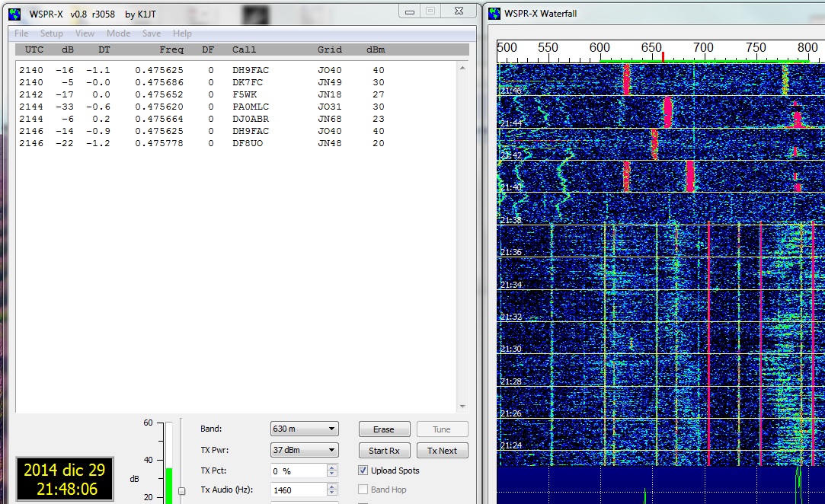
Task: Click the Tune button
Action: 442,429
